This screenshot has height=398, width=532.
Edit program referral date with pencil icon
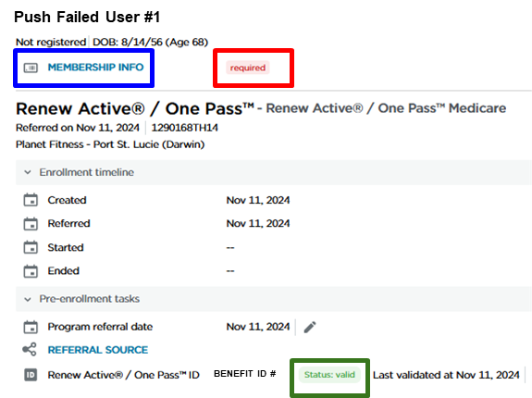[310, 327]
